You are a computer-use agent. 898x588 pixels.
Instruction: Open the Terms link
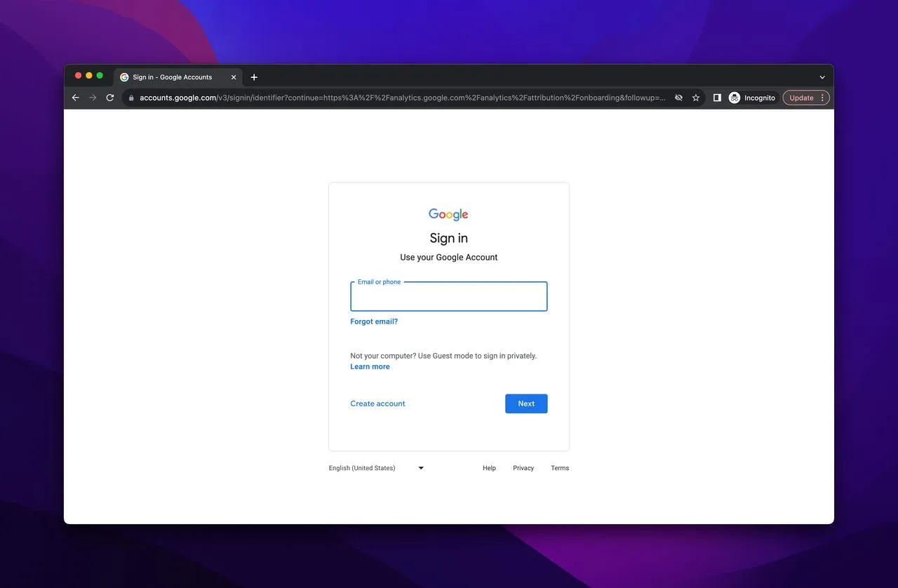(560, 468)
